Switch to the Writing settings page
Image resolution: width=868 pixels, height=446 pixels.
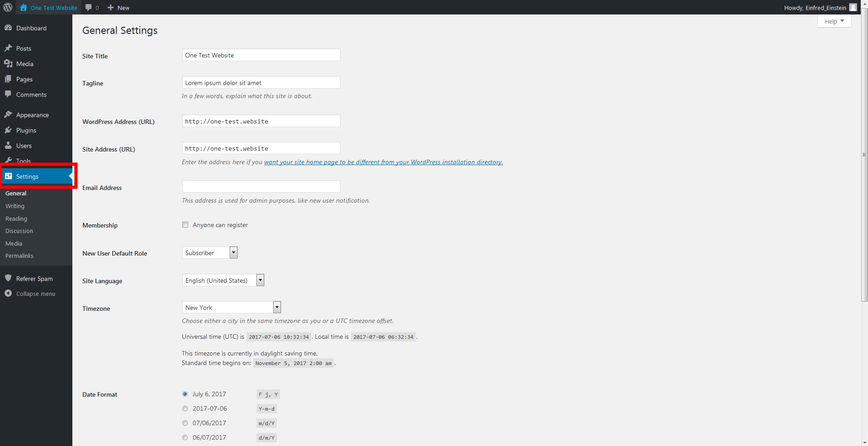click(14, 206)
